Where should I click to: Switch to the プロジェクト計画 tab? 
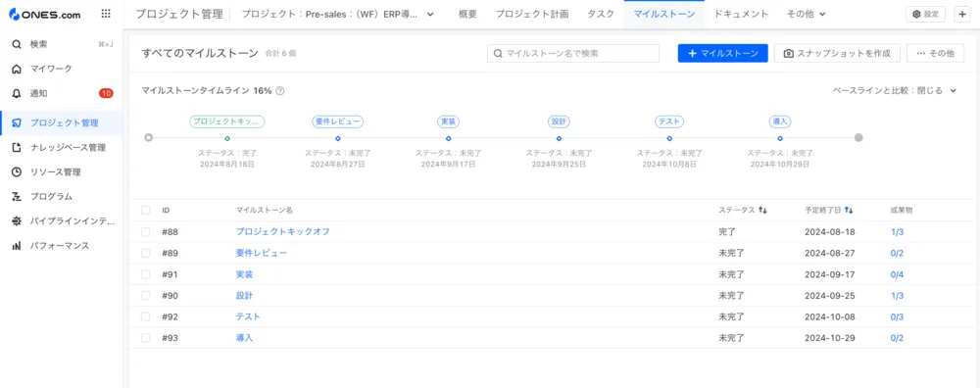[x=532, y=14]
